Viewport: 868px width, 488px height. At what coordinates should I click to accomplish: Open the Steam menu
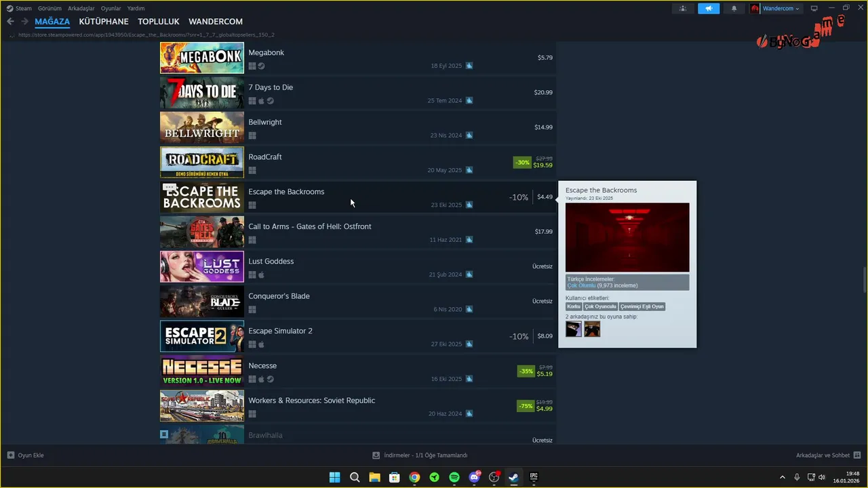24,8
